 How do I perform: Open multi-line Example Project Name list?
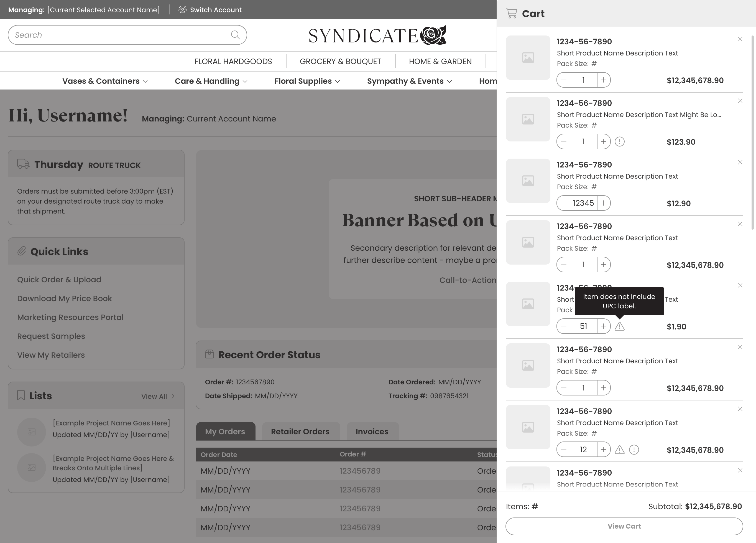113,463
